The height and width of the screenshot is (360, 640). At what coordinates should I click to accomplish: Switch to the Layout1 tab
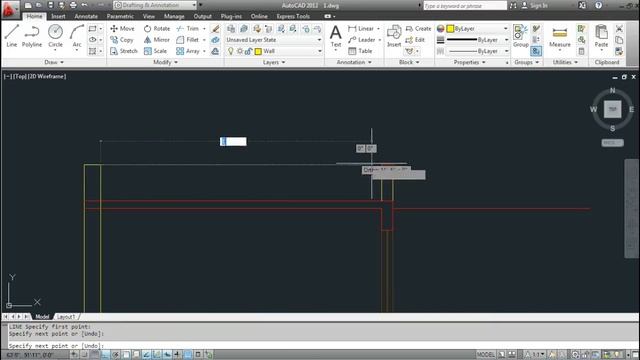point(66,317)
